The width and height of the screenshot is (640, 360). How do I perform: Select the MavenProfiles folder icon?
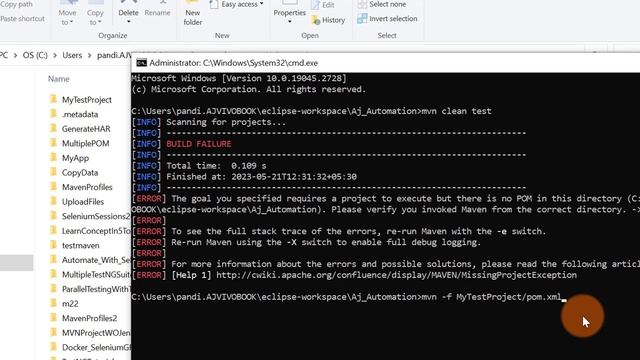pos(53,187)
